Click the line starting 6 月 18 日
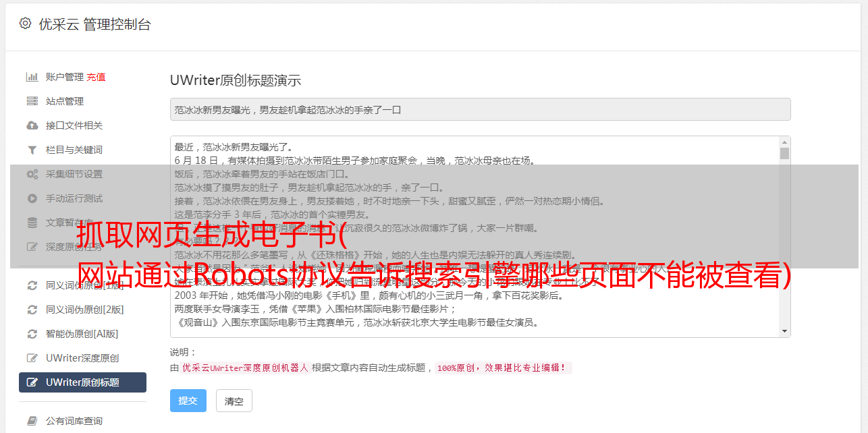868x433 pixels. 355,161
